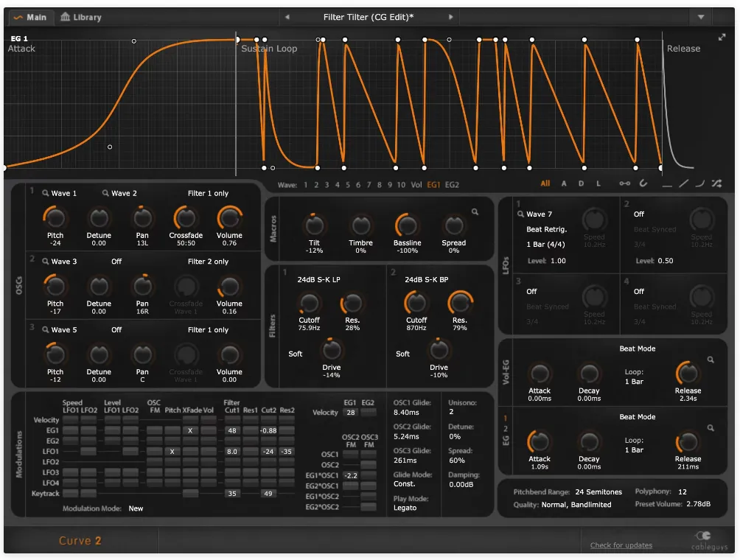Click LFO 3 'Off' wave selector
The image size is (740, 560).
click(531, 292)
